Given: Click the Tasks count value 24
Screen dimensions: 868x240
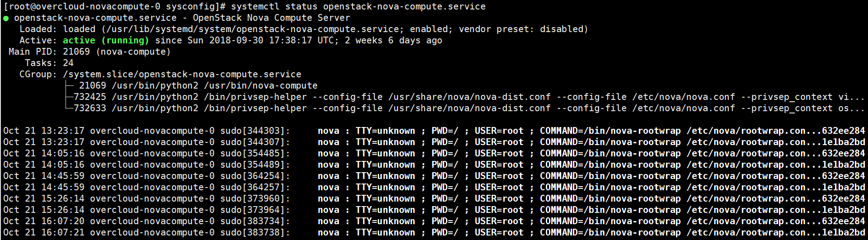Looking at the screenshot, I should tap(68, 63).
